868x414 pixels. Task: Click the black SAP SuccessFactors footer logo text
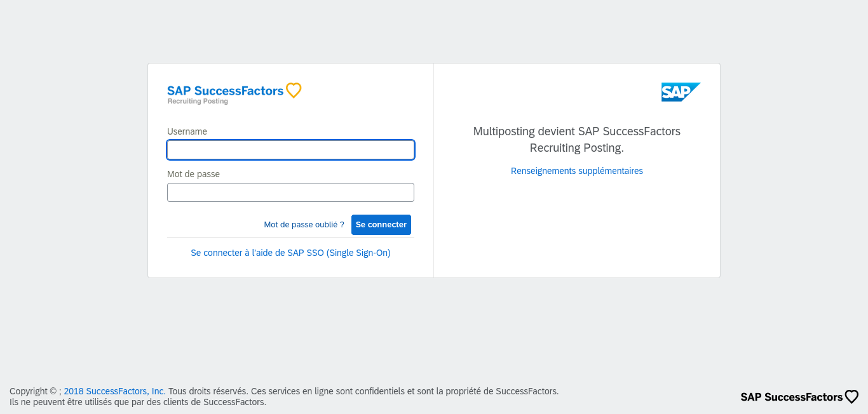coord(792,397)
